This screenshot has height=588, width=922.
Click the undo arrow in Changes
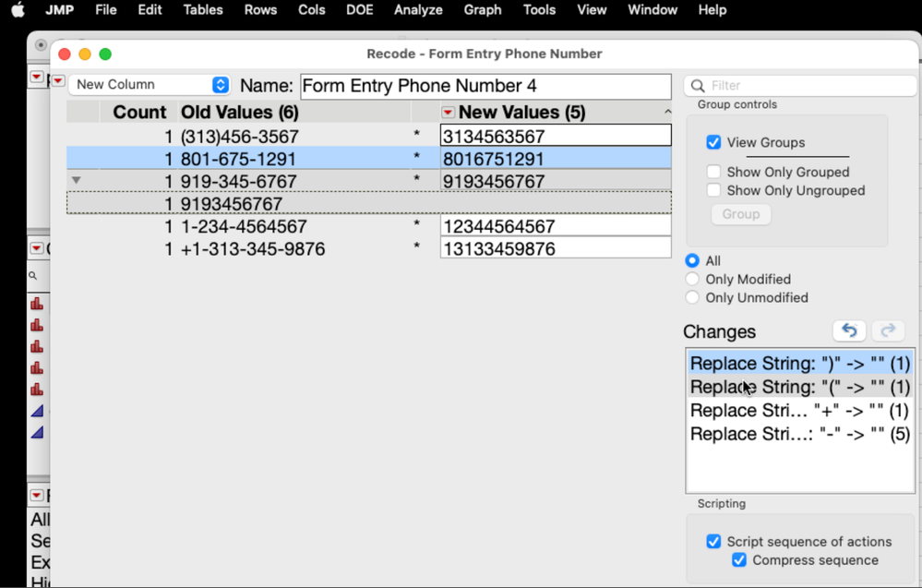pos(849,331)
